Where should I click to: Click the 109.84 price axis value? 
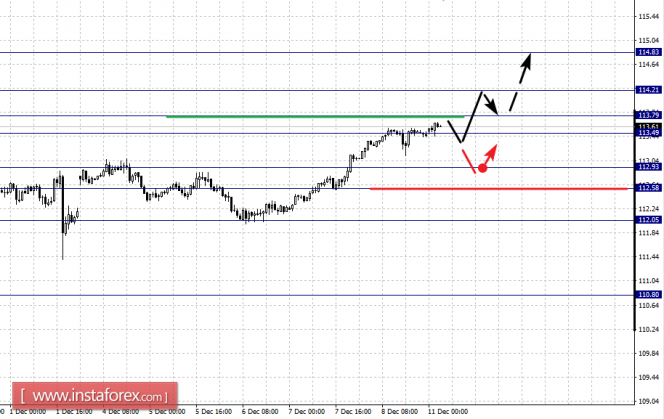[649, 353]
